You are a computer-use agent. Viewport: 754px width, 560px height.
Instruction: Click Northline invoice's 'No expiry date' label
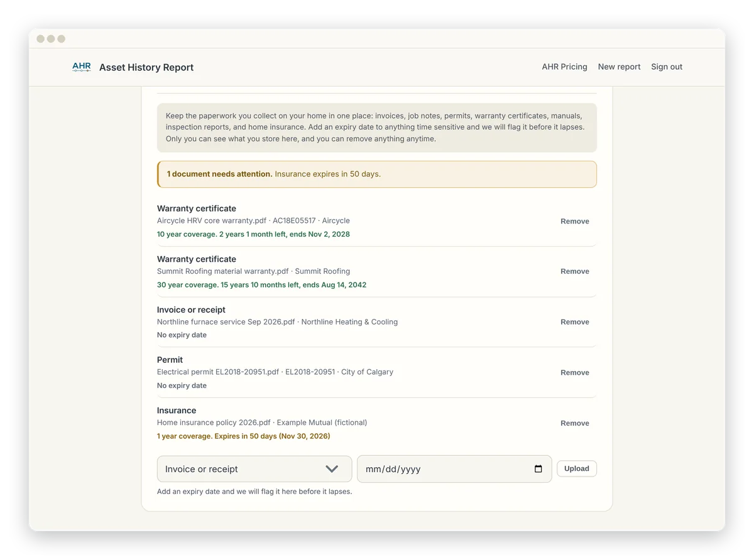click(182, 335)
